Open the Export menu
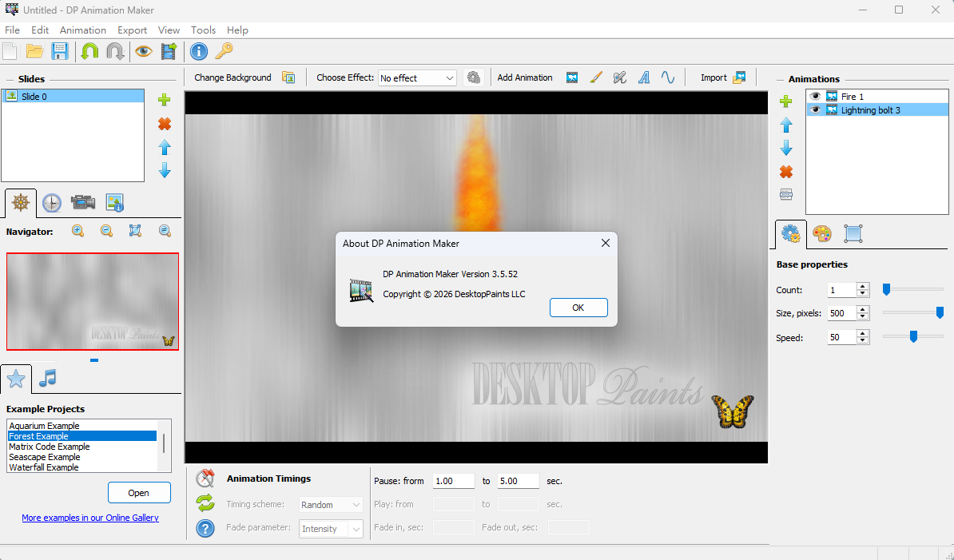This screenshot has width=954, height=560. [132, 30]
